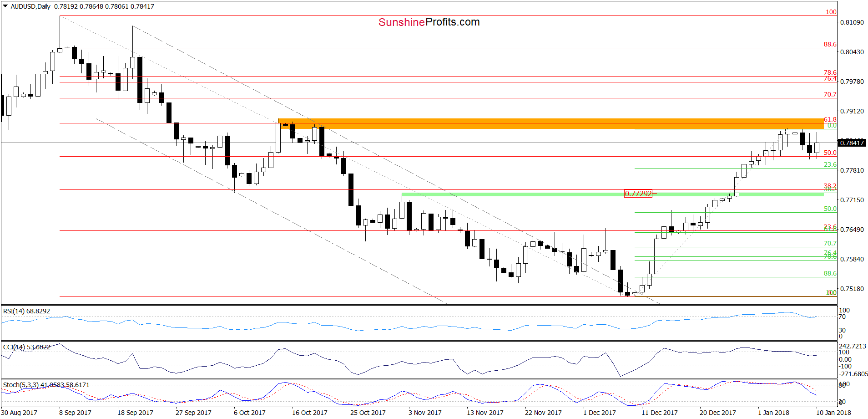Select the 18 Sep 2017 date label
The width and height of the screenshot is (868, 419).
[135, 413]
